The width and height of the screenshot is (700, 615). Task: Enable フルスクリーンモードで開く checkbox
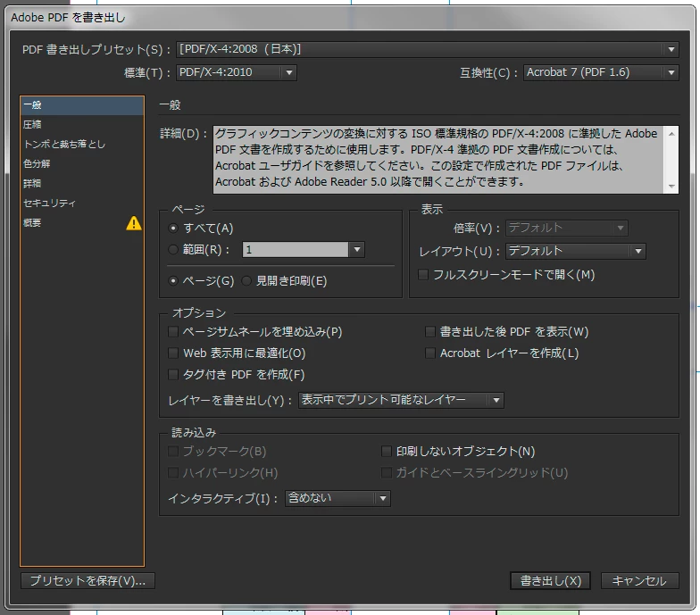pos(423,275)
